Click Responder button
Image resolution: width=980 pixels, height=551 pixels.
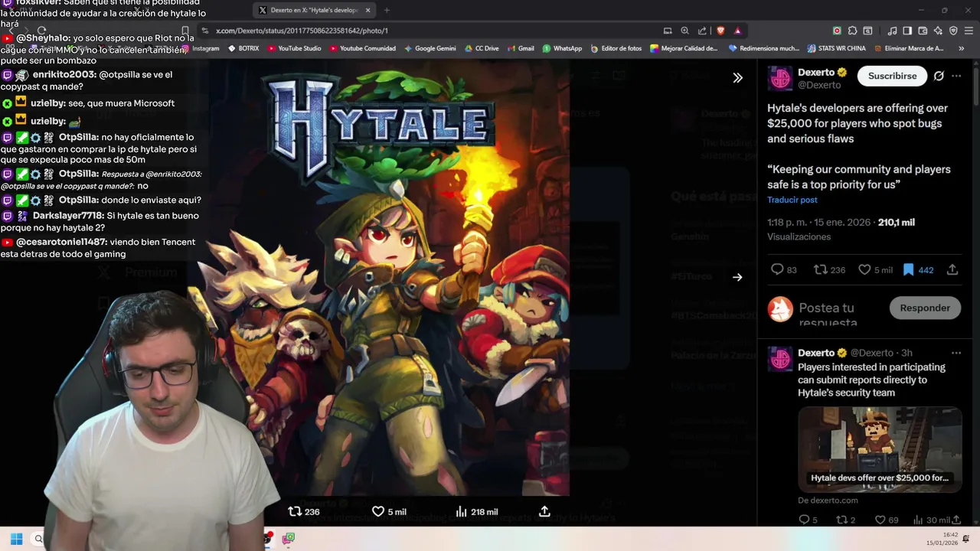(x=925, y=308)
